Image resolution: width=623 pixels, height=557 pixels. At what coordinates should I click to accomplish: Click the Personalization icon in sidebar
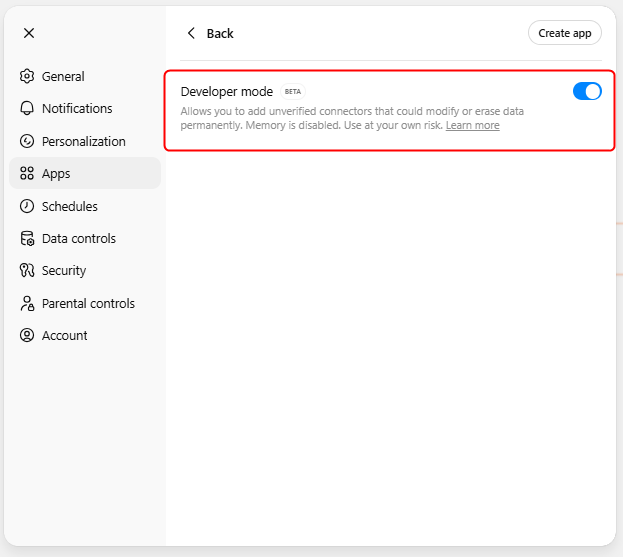[27, 141]
